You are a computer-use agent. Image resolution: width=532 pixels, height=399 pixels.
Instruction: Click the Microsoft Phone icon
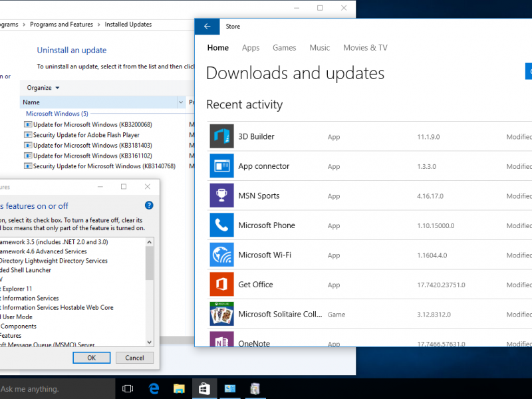(221, 225)
